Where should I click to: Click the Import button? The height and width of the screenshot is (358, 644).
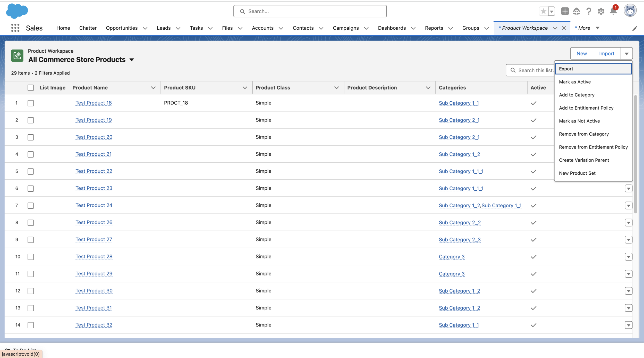607,53
